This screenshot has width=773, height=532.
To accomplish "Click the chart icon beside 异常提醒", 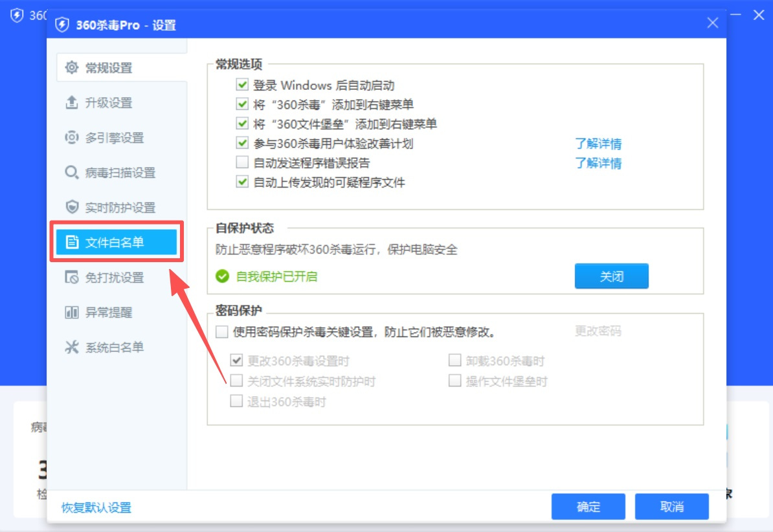I will coord(72,313).
